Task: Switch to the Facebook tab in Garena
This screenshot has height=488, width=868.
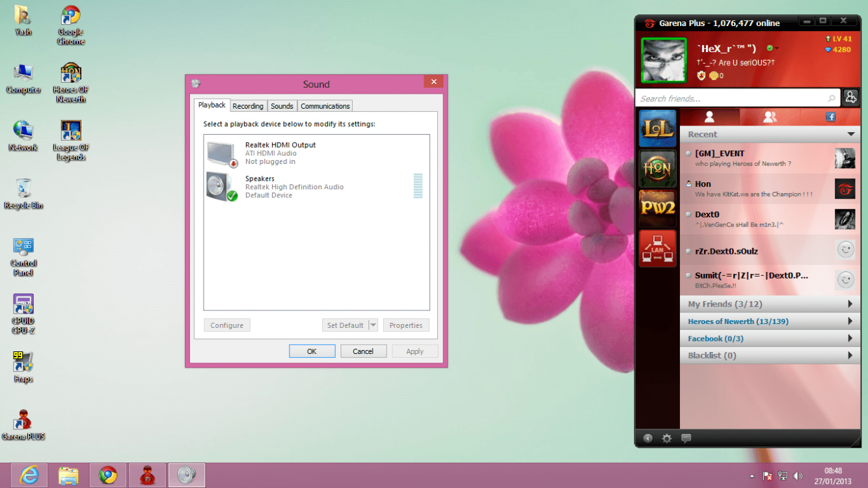Action: [830, 117]
